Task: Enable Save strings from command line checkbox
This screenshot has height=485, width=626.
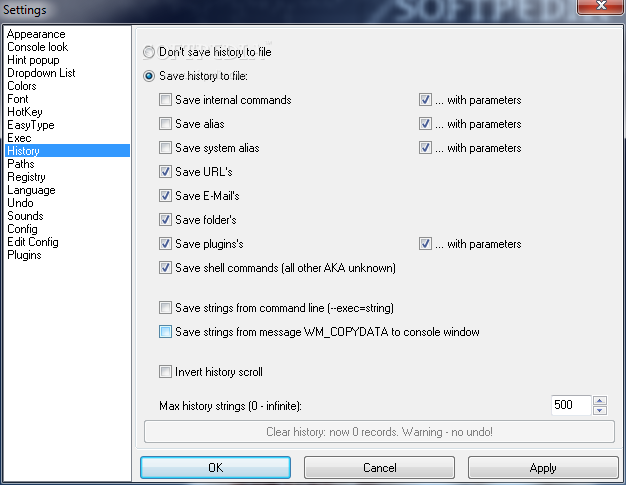Action: 165,308
